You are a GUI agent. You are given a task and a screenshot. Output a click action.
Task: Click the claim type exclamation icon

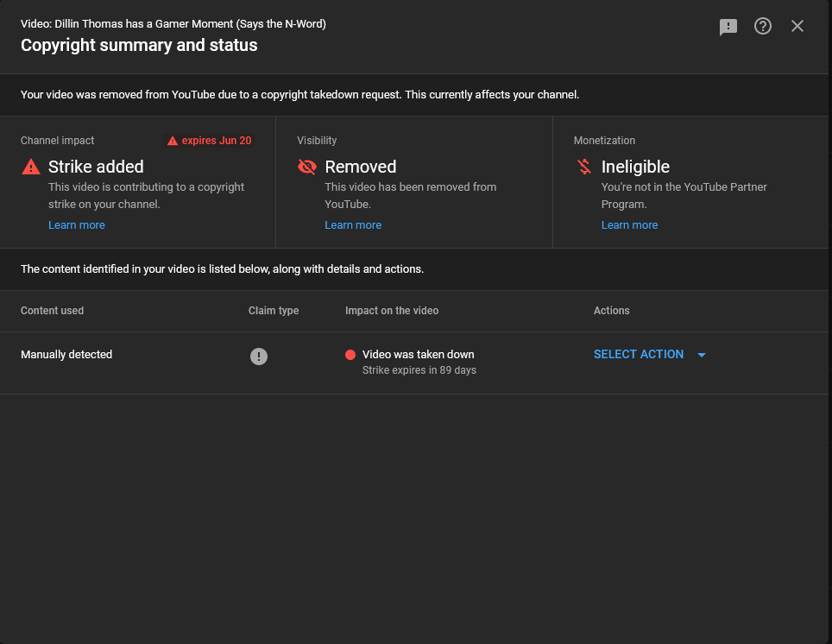tap(259, 357)
